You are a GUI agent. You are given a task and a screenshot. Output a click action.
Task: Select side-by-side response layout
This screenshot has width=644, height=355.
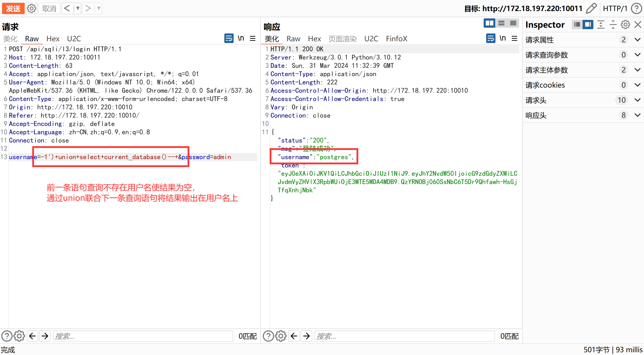click(x=489, y=23)
